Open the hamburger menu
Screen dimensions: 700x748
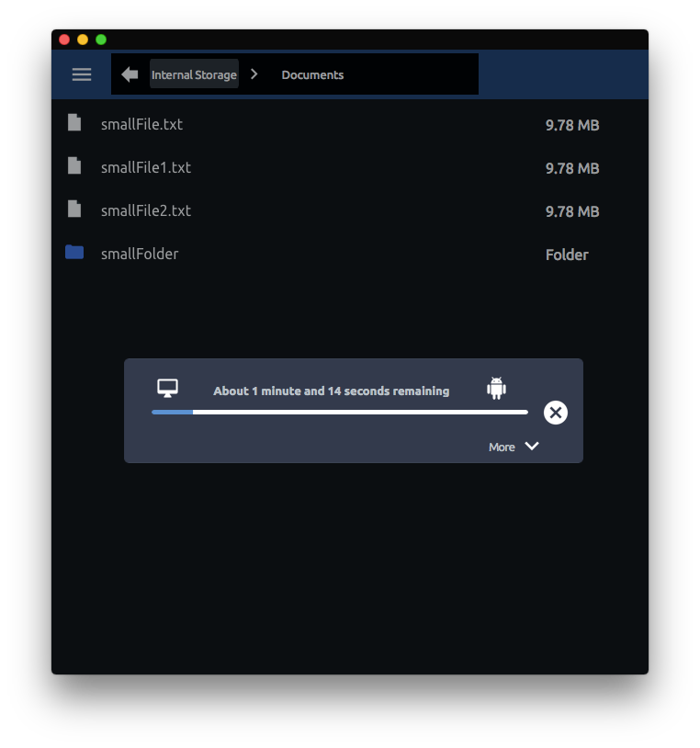[82, 74]
